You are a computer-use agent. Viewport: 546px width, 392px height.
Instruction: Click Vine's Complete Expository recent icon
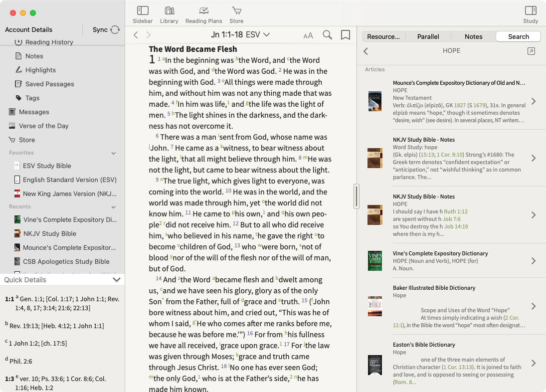tap(17, 219)
